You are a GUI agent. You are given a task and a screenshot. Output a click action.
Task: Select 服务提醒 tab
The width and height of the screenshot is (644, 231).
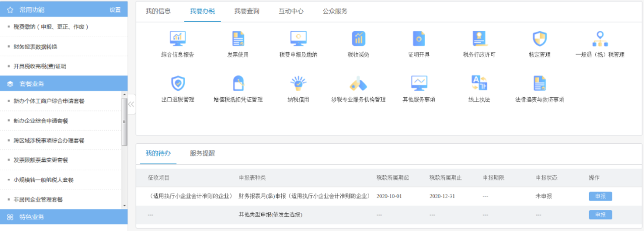pos(203,153)
